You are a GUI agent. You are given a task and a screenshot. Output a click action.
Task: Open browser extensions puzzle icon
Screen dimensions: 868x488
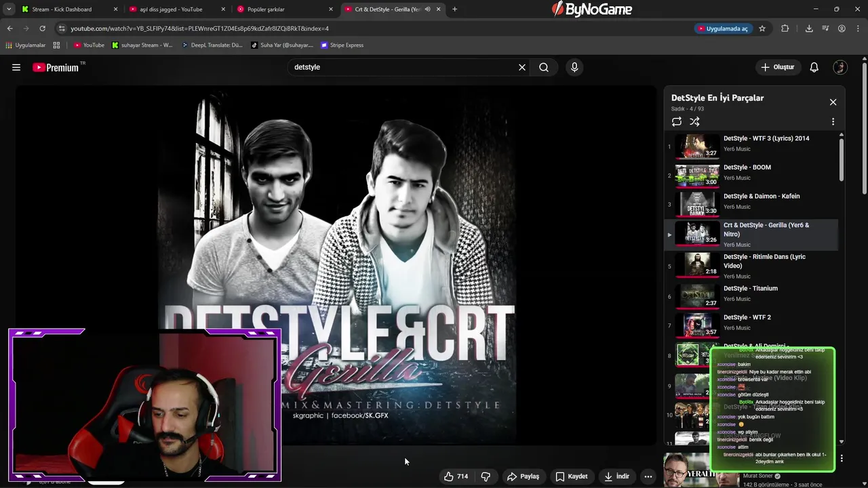pyautogui.click(x=785, y=28)
